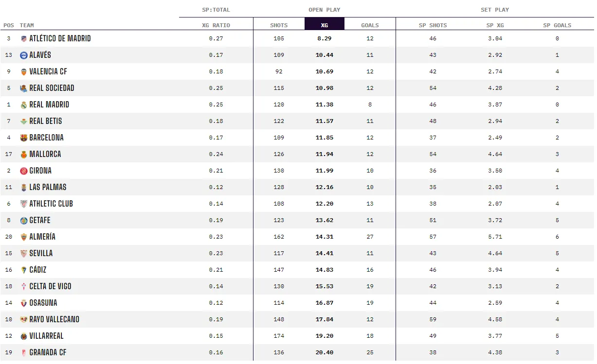
Task: Click the Sevilla club crest
Action: tap(23, 253)
